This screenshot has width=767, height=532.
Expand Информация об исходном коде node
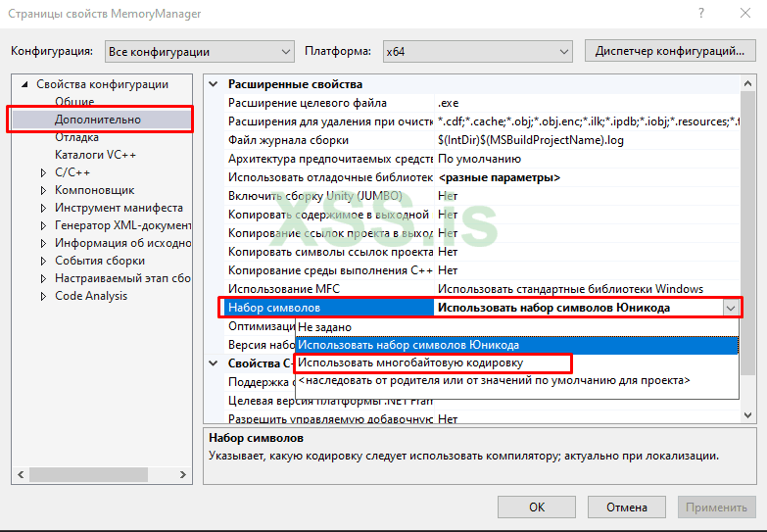point(43,243)
